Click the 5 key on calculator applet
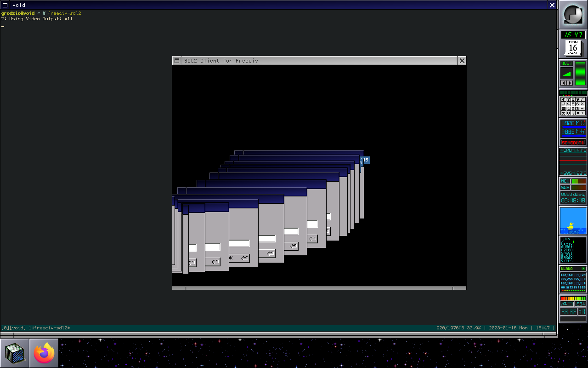Screen dimensions: 588x368 coord(573,104)
